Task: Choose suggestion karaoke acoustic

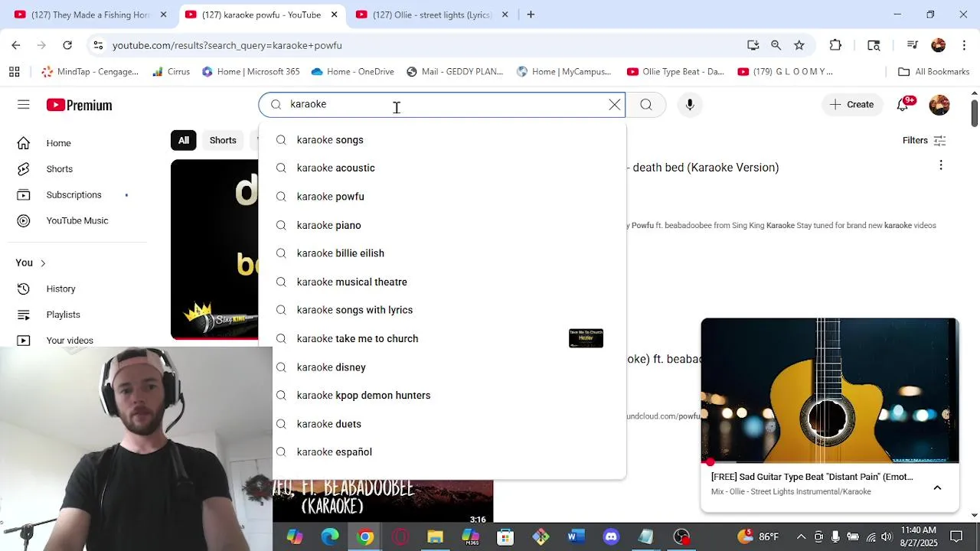Action: (x=442, y=168)
